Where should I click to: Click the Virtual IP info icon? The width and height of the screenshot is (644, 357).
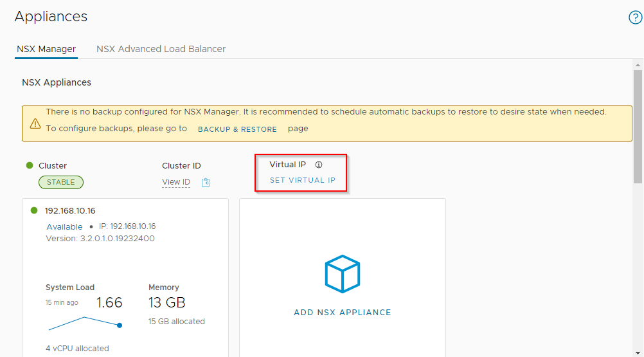[319, 165]
